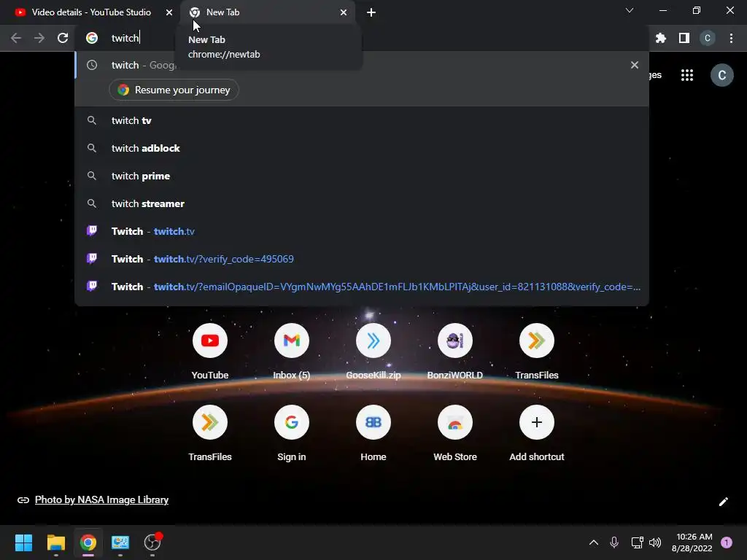Screen dimensions: 747x560
Task: Open the taskbar clock and date
Action: coord(692,542)
